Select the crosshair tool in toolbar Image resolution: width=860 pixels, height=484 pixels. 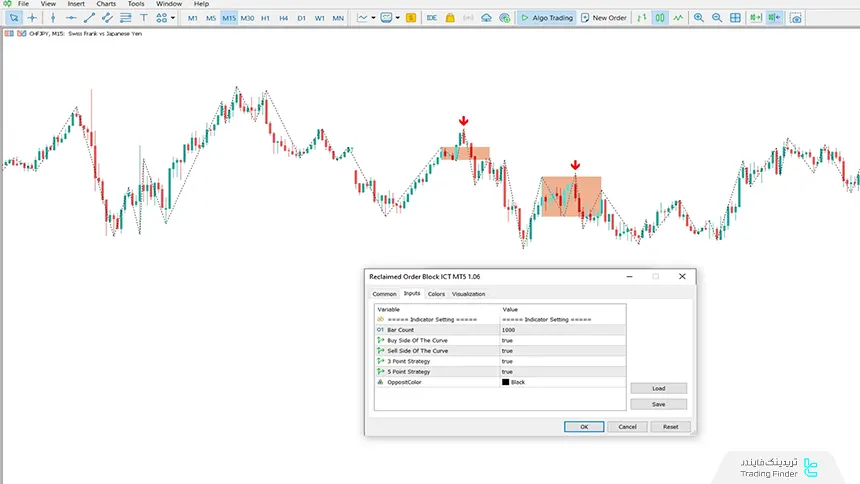click(32, 18)
